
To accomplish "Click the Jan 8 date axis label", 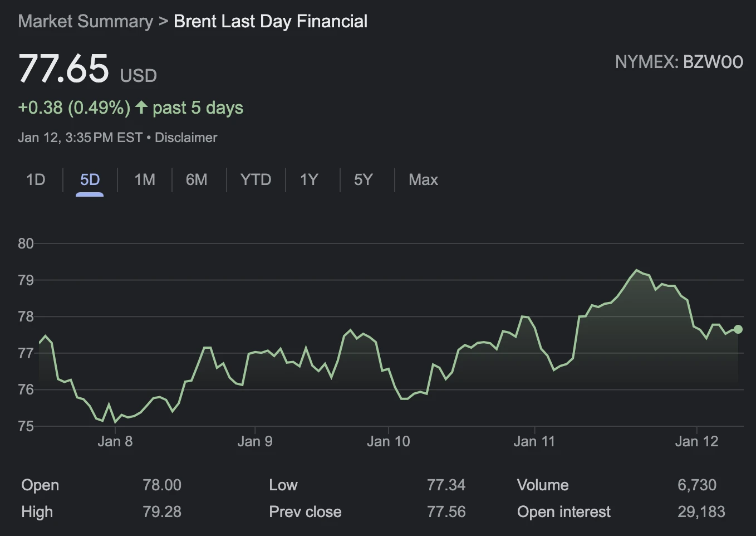I will click(x=115, y=441).
